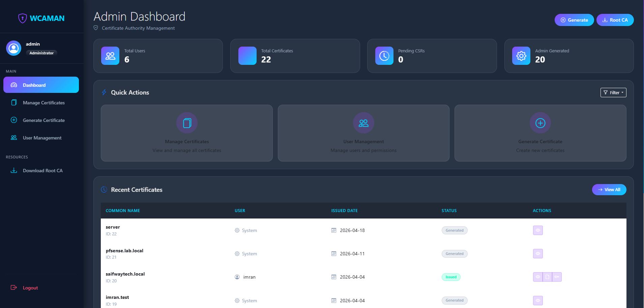This screenshot has height=308, width=644.
Task: Click the User Management quick action circle icon
Action: (x=363, y=123)
